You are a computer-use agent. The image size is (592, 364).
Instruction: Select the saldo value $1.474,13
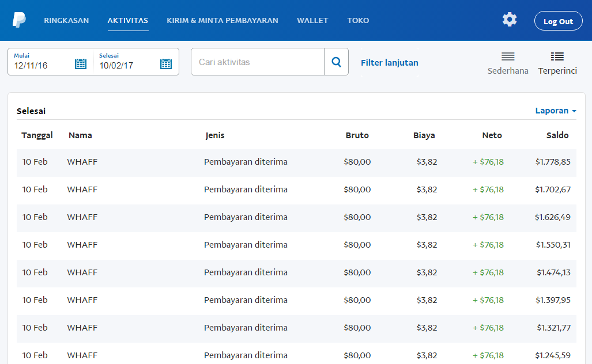click(553, 272)
